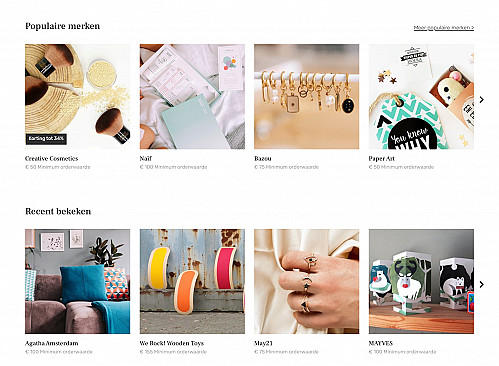Click next arrow in Populaire merken carousel

[481, 100]
